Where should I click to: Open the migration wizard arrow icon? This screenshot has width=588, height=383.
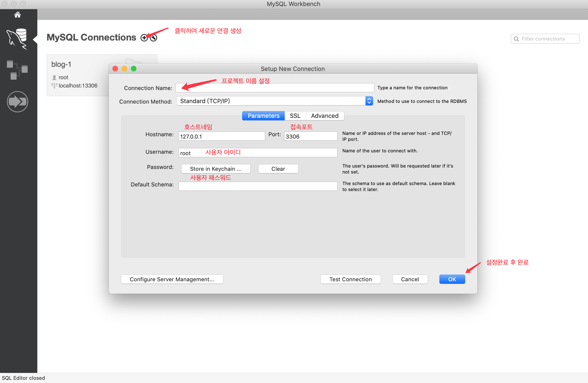point(17,102)
